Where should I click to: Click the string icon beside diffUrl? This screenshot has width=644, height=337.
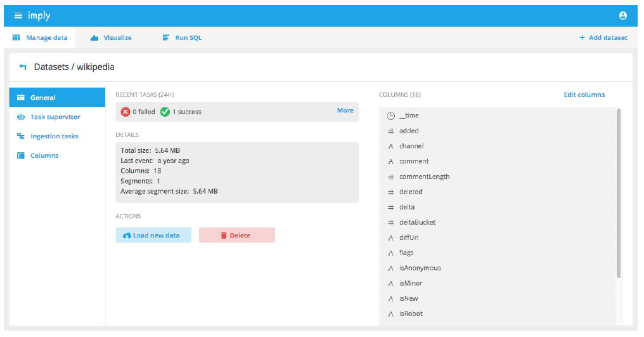[x=390, y=237]
